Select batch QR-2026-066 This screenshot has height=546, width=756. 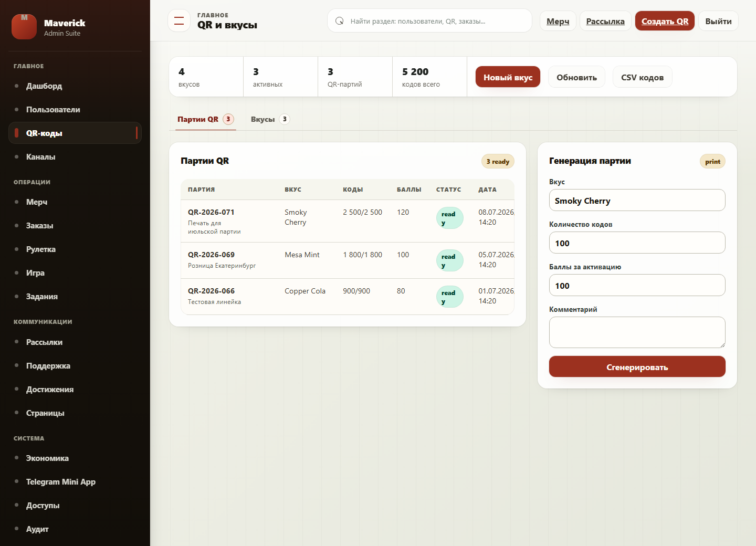(211, 291)
